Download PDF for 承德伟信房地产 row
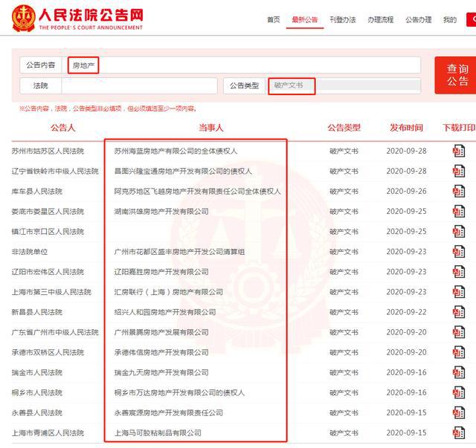Image resolution: width=476 pixels, height=448 pixels. click(459, 352)
